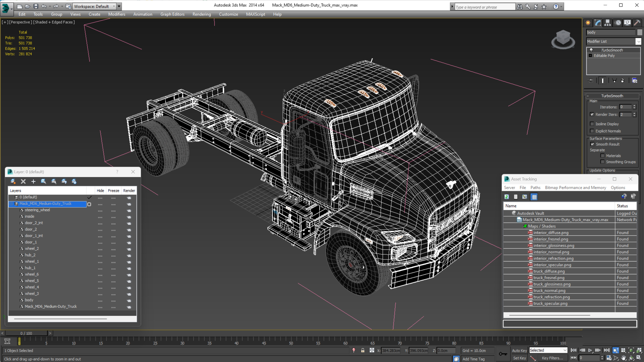Image resolution: width=644 pixels, height=362 pixels.
Task: Toggle TurboSmooth modifier lightbulb visibility
Action: [591, 50]
